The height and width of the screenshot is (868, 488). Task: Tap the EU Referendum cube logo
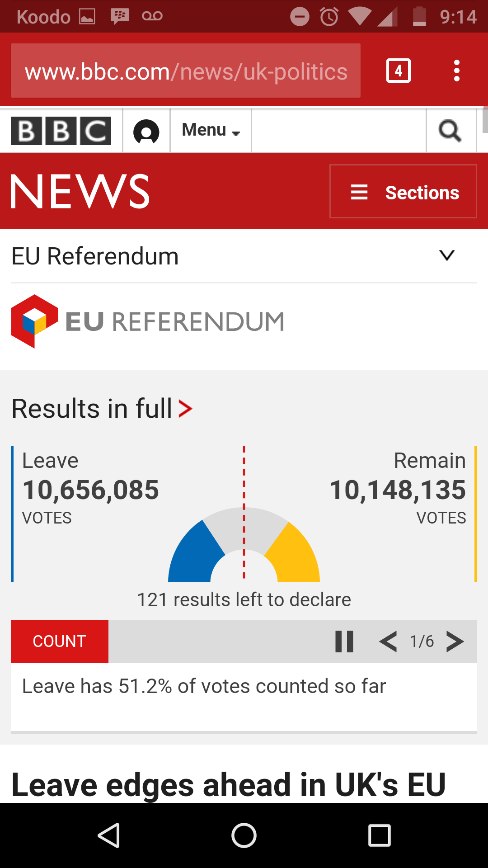[x=34, y=321]
